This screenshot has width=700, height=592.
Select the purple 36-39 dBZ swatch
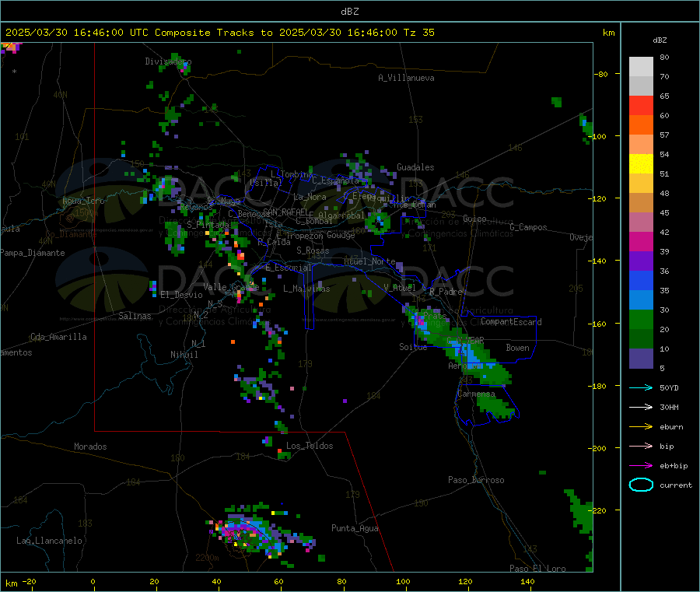tap(641, 261)
